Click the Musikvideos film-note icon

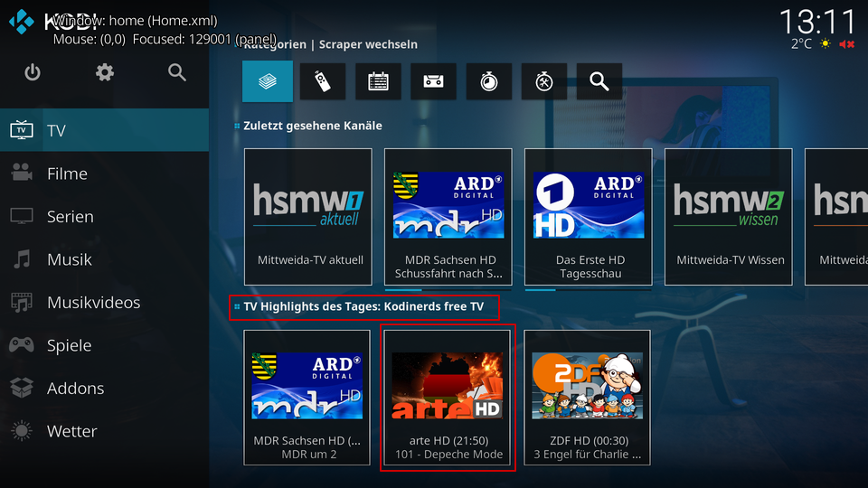click(x=22, y=302)
